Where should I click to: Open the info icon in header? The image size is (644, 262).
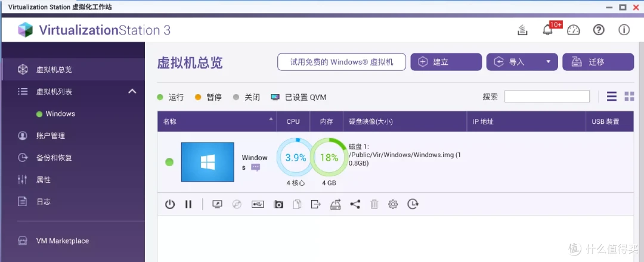[624, 30]
